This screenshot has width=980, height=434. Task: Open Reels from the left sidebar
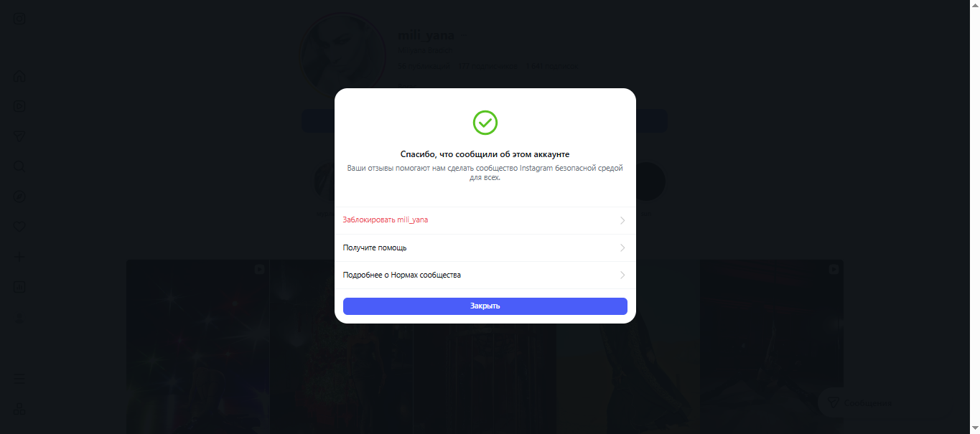pos(20,106)
